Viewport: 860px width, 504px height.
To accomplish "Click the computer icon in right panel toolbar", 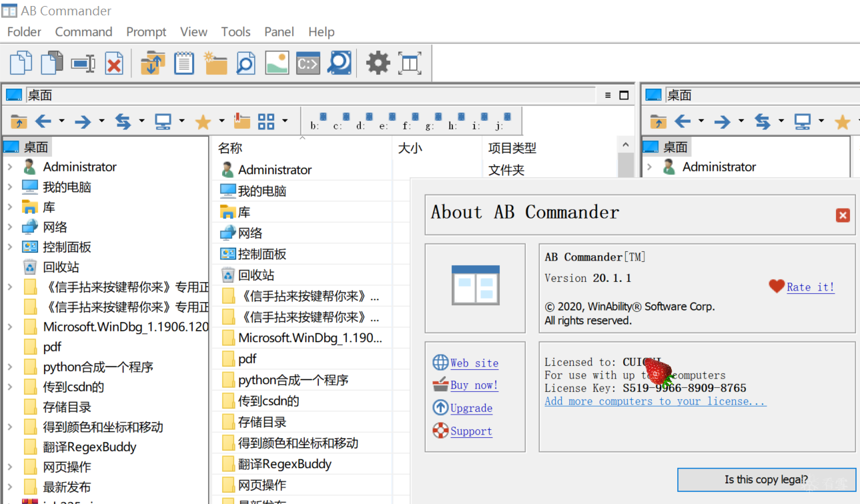I will click(x=803, y=121).
